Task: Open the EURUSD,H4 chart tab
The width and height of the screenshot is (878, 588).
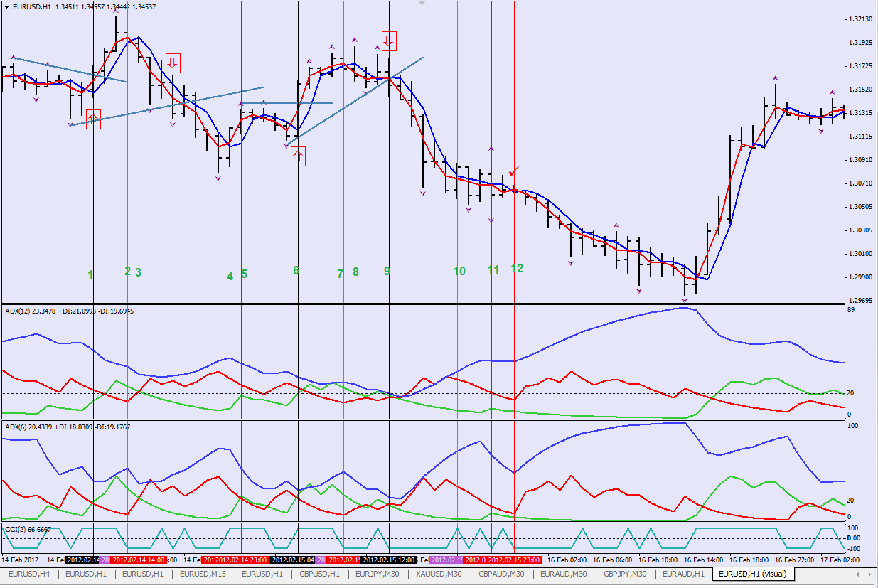Action: click(28, 574)
